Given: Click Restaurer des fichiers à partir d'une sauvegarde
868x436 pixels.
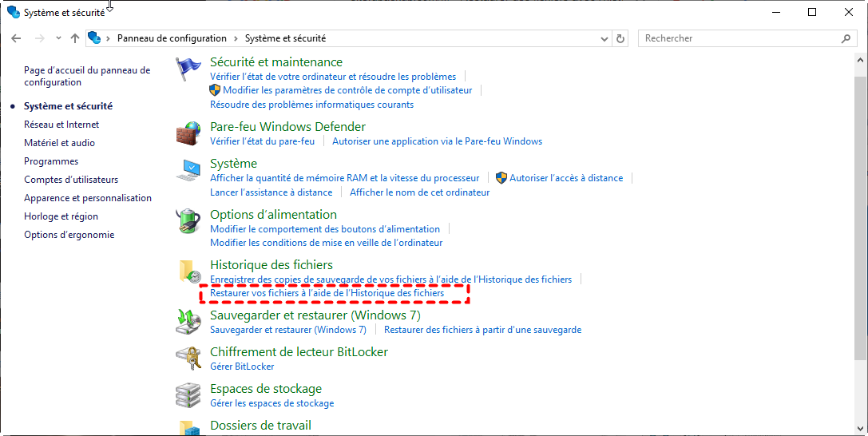Looking at the screenshot, I should 483,330.
